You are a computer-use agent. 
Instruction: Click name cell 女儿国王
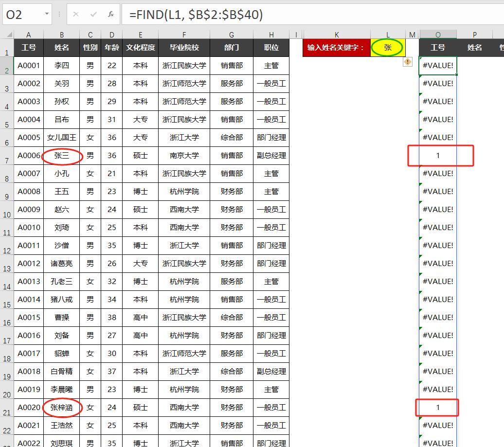click(x=61, y=138)
